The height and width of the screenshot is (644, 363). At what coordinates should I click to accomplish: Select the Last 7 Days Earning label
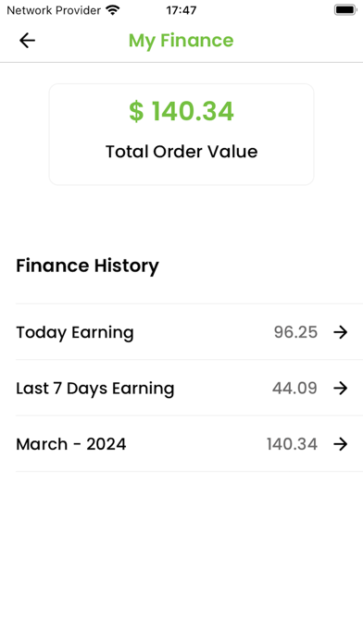(95, 388)
